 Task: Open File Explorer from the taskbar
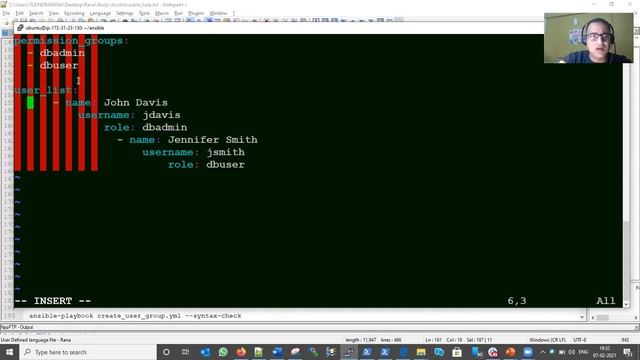[421, 352]
